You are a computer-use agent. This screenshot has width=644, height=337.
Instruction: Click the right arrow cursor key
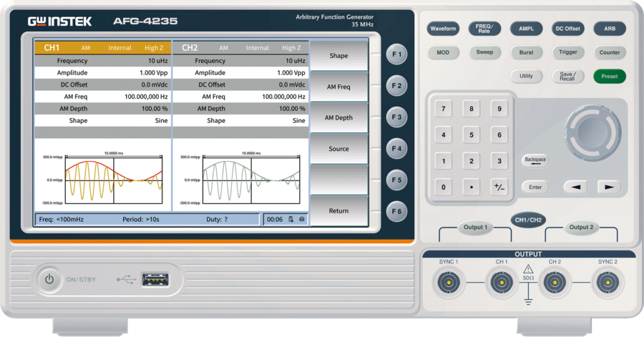click(609, 187)
